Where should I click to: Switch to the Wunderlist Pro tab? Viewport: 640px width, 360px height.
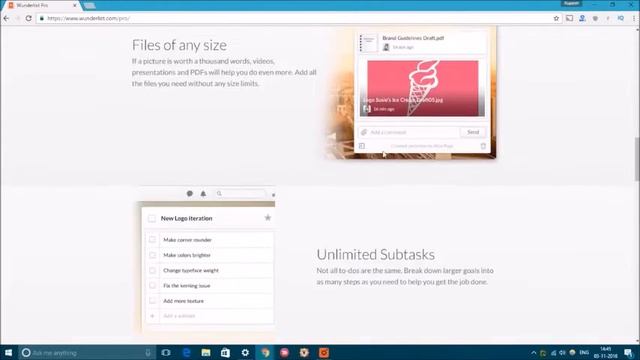(41, 5)
